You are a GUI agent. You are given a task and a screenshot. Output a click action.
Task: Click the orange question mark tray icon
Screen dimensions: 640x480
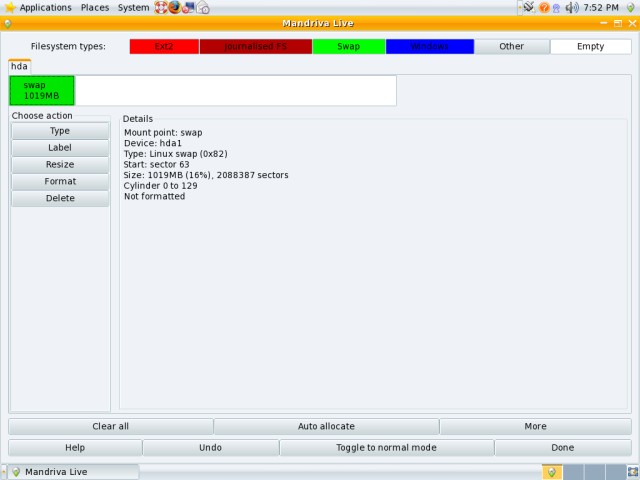click(544, 7)
